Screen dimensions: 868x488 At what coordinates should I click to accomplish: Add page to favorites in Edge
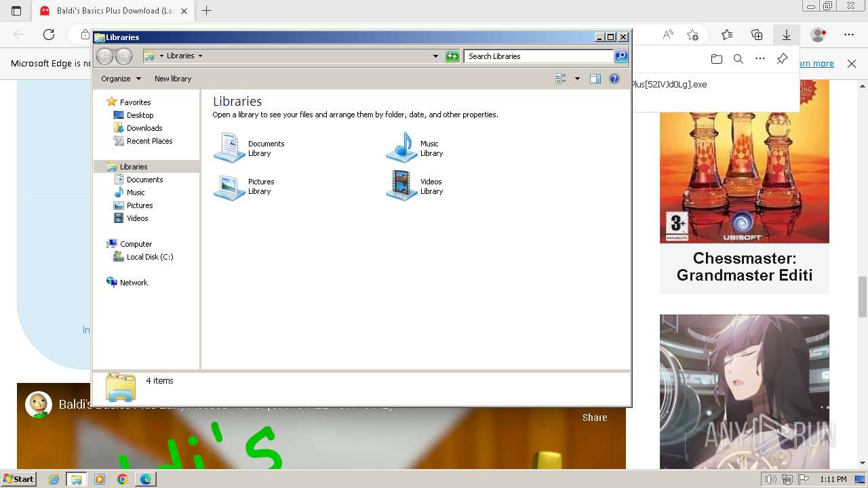point(692,35)
